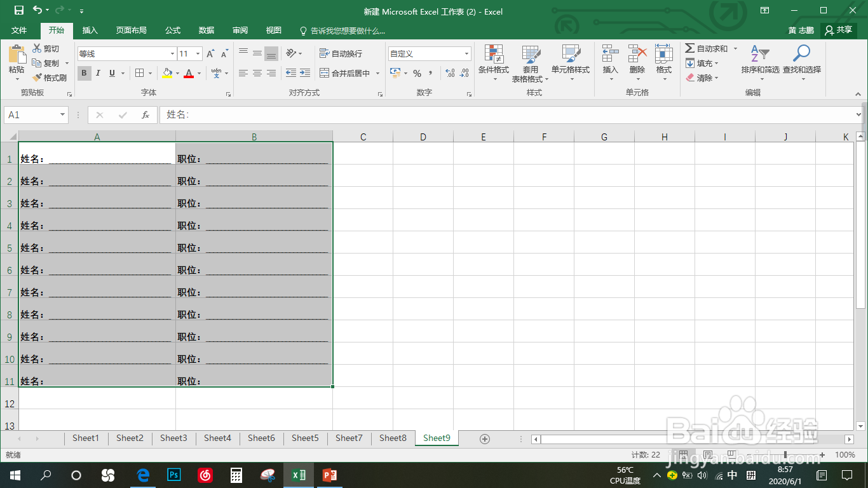Open Sort and Filter (排序和筛选)
The height and width of the screenshot is (488, 868).
760,62
